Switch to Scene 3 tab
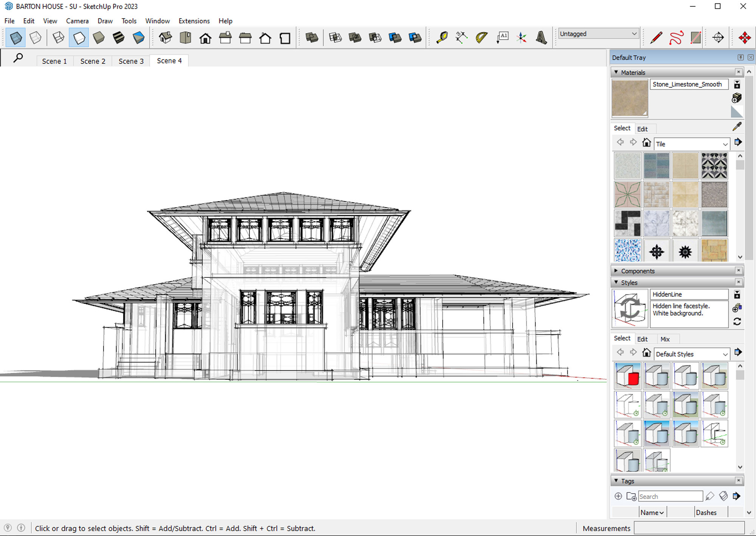Image resolution: width=756 pixels, height=536 pixels. coord(131,61)
